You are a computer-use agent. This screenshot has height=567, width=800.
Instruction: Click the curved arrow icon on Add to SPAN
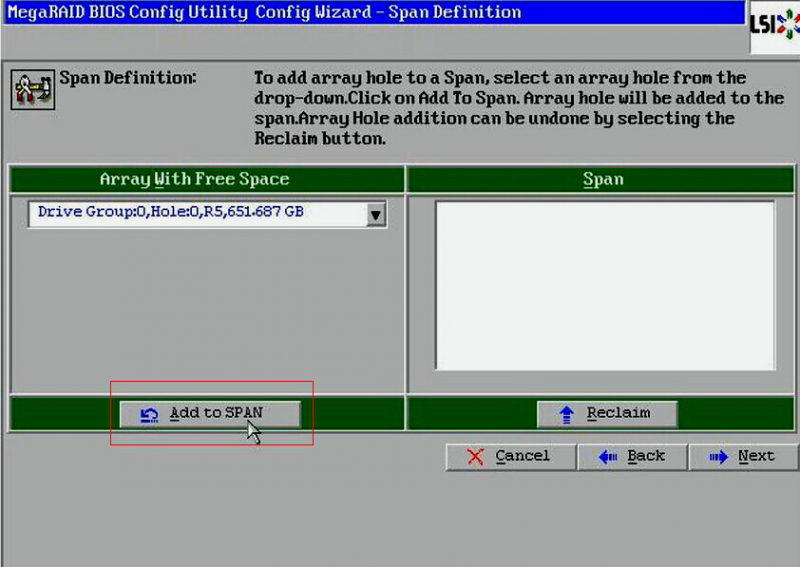(x=149, y=414)
